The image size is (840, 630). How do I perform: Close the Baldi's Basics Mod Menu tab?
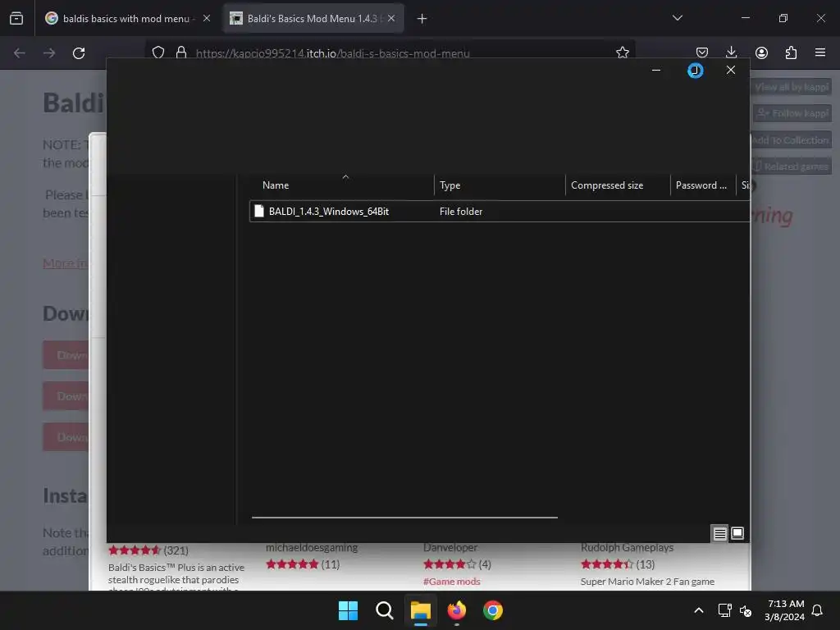[x=391, y=18]
